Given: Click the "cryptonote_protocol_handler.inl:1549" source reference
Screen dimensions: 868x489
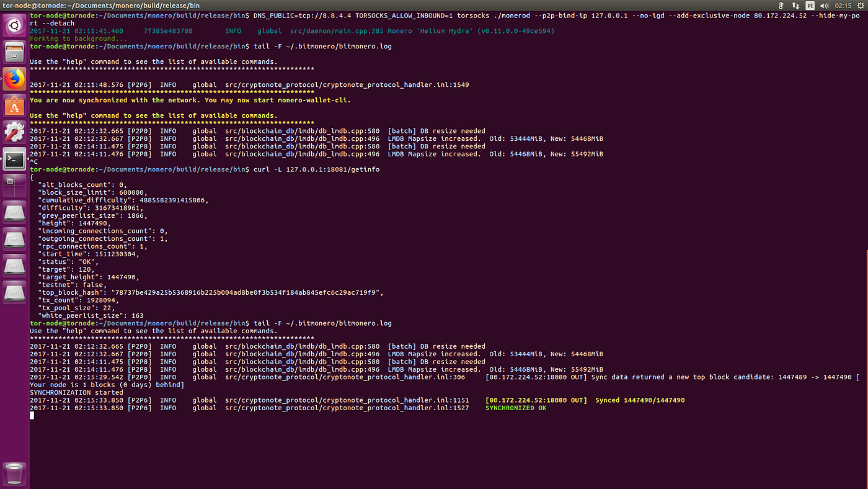Looking at the screenshot, I should click(x=396, y=85).
